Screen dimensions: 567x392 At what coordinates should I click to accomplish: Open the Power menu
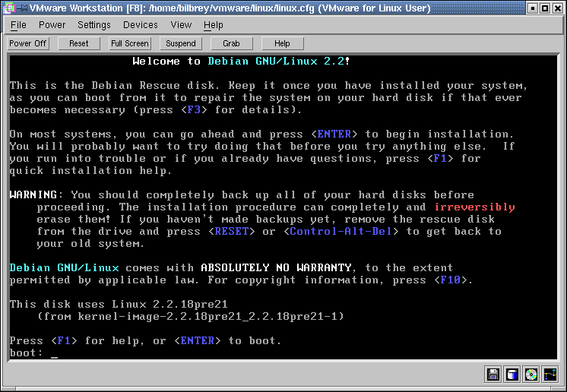(x=52, y=25)
